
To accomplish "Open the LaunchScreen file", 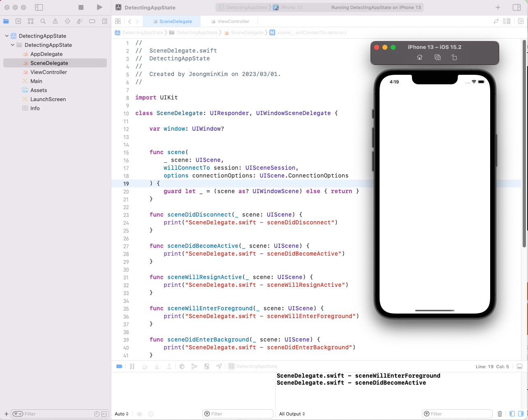I will [48, 99].
